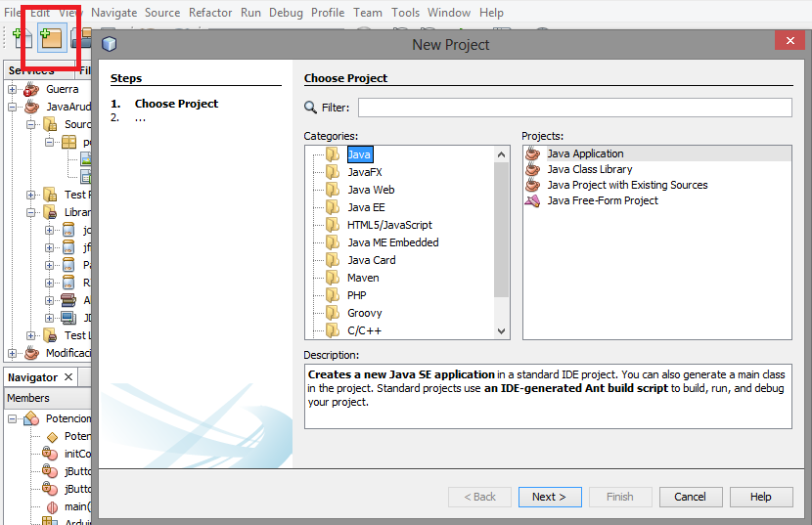Select Java Application in the Projects list
Screen dimensions: 812x525
(x=585, y=153)
